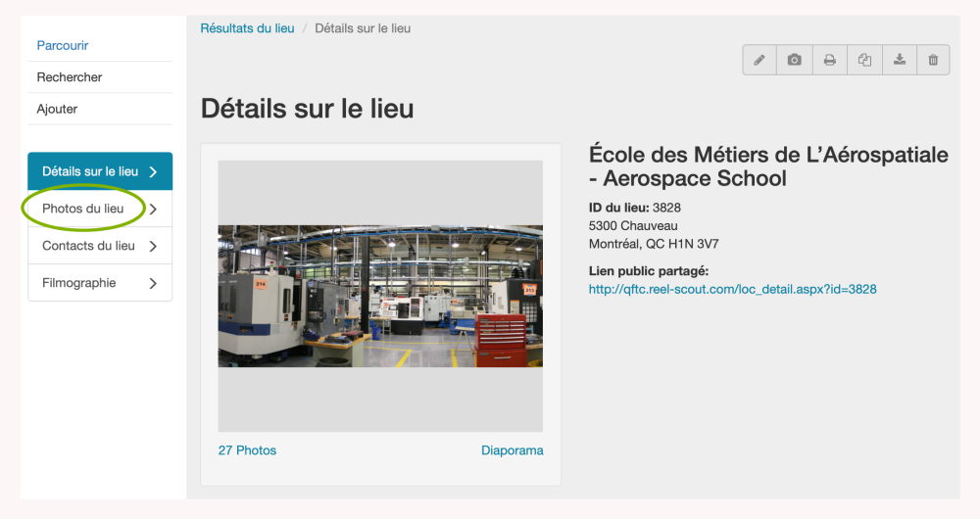Go back to Résultats du lieu breadcrumb
Viewport: 980px width, 519px height.
pos(247,28)
